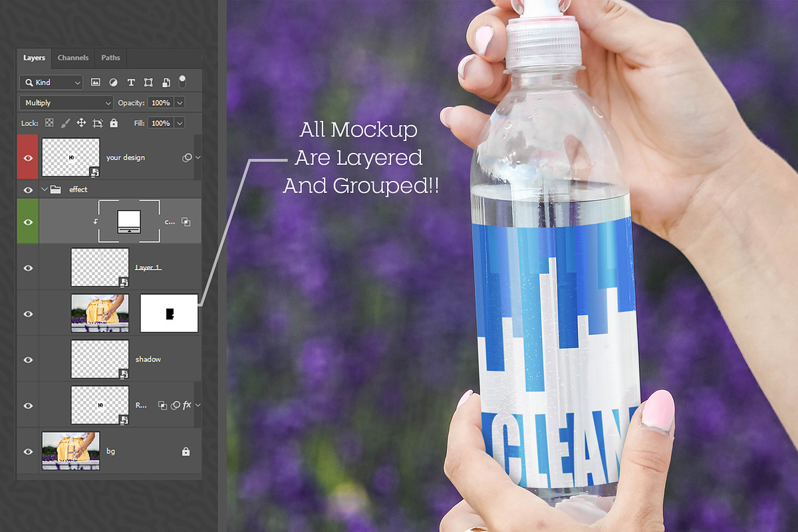
Task: Click the lock icon on bg layer
Action: pyautogui.click(x=186, y=452)
